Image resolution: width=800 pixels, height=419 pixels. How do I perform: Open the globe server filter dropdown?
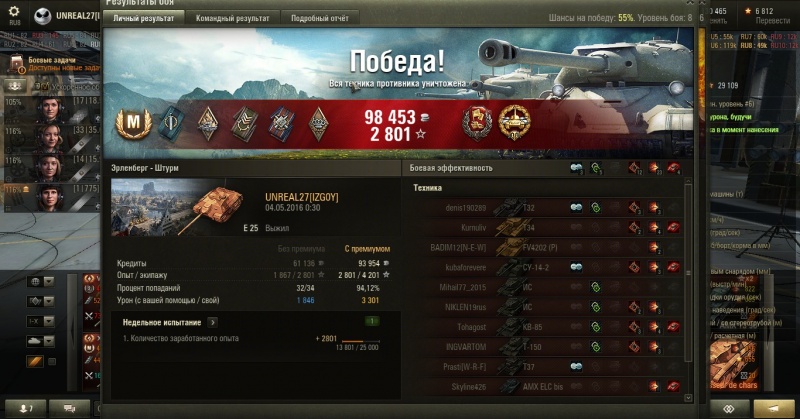pyautogui.click(x=41, y=282)
